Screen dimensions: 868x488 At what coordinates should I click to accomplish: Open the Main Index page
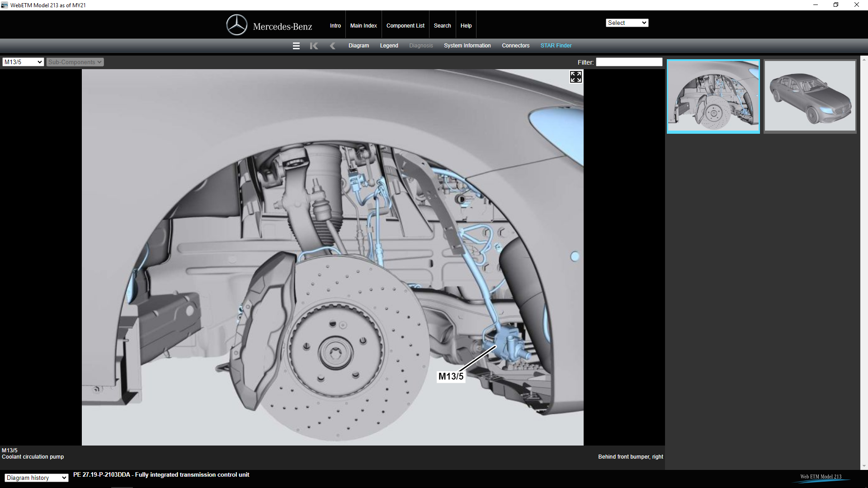(x=363, y=26)
